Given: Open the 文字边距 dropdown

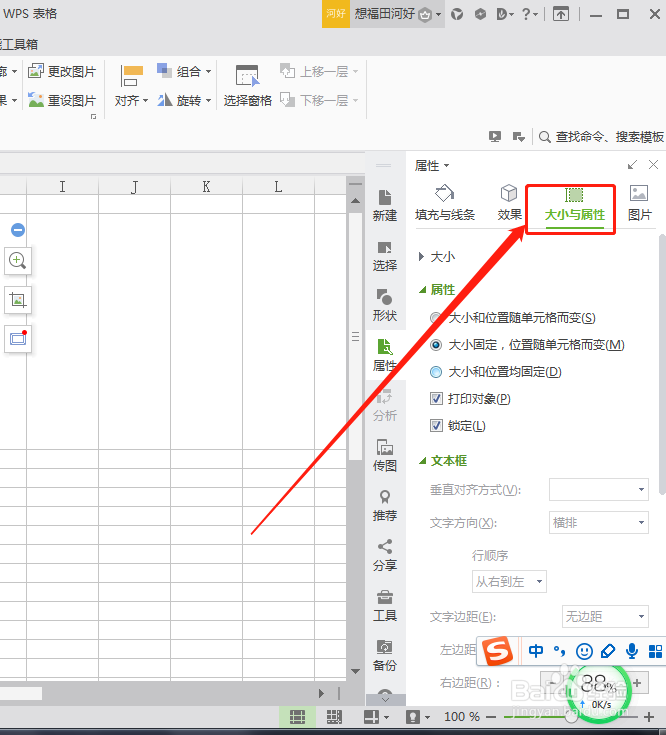Looking at the screenshot, I should [605, 616].
